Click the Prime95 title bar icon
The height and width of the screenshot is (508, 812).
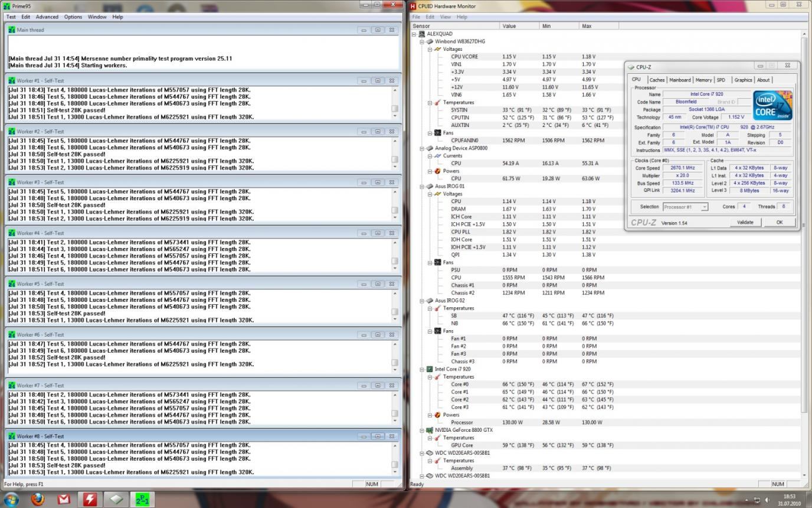pyautogui.click(x=7, y=6)
